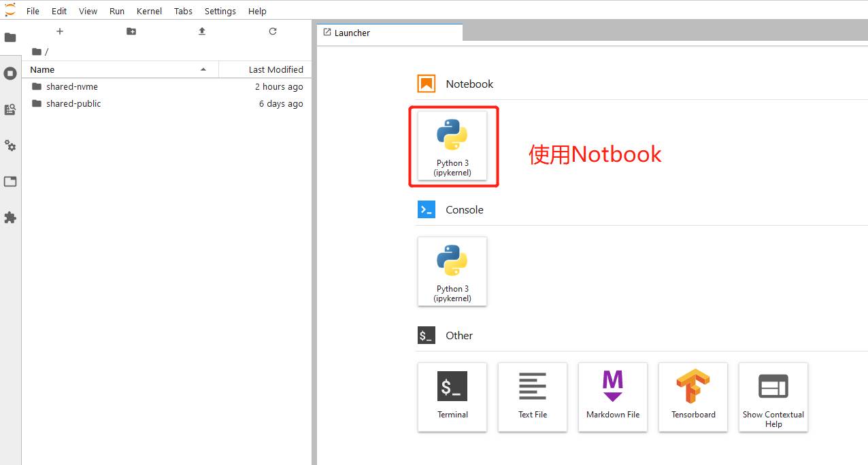Select the shared-nvme folder name
Image resolution: width=868 pixels, height=465 pixels.
pyautogui.click(x=72, y=86)
